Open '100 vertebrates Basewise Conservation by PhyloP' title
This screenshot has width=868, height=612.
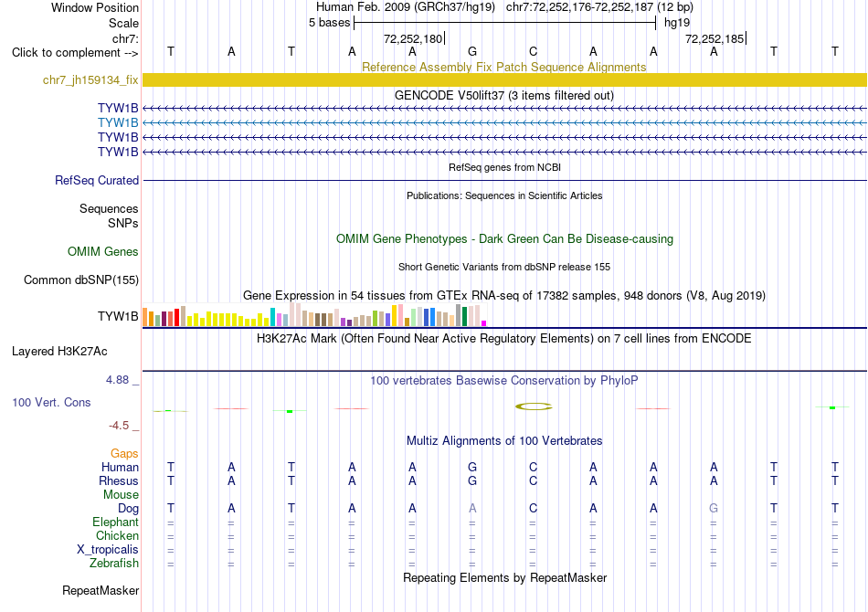[503, 381]
